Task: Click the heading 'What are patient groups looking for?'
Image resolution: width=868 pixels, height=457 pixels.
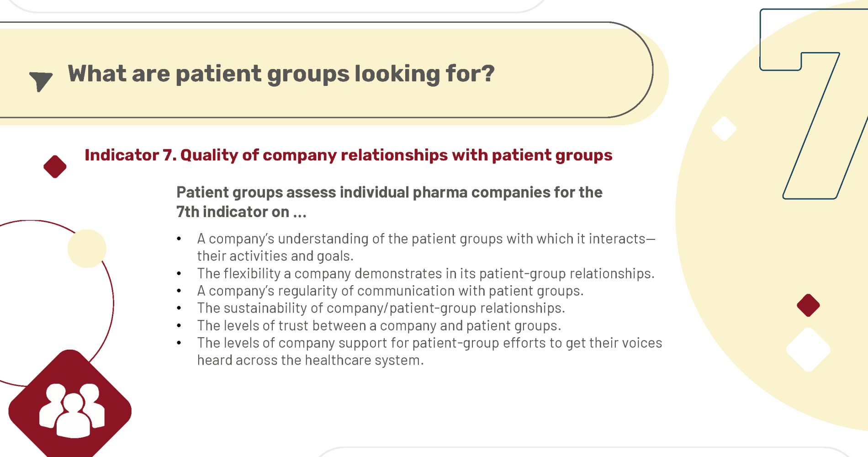Action: click(x=281, y=74)
